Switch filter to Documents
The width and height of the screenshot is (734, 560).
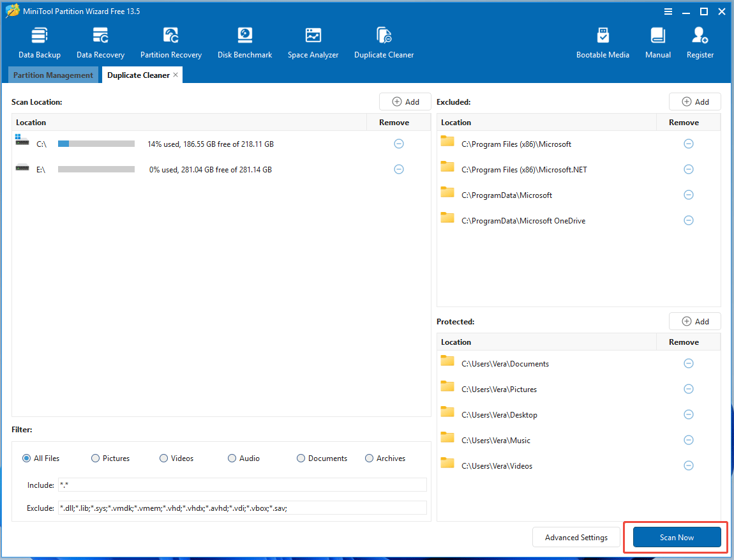[x=300, y=458]
